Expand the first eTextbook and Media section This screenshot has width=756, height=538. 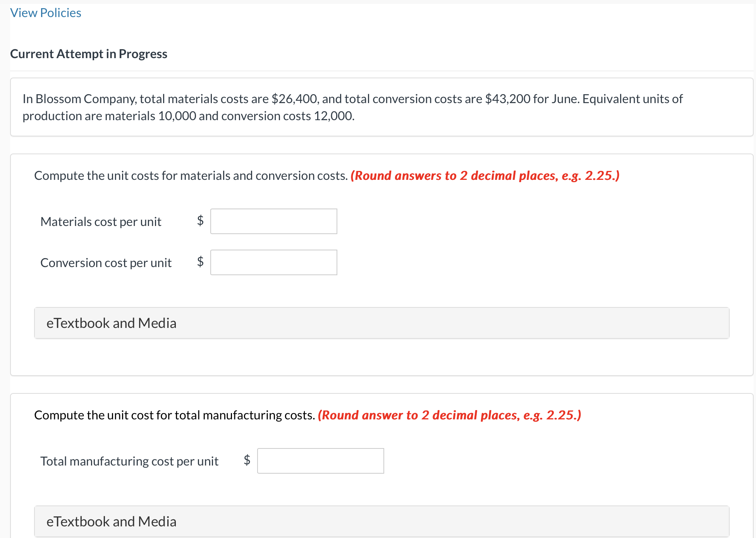point(381,323)
